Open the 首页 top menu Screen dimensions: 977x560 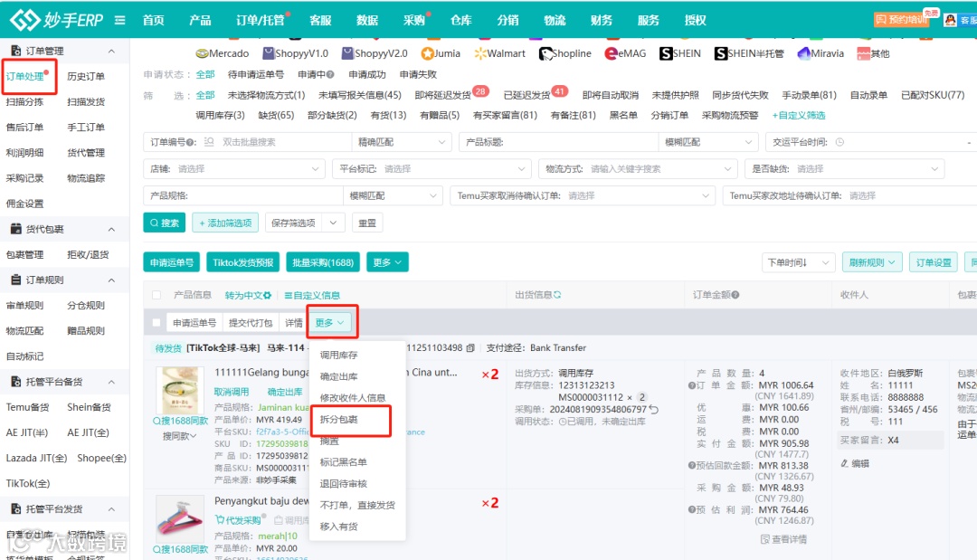click(153, 20)
